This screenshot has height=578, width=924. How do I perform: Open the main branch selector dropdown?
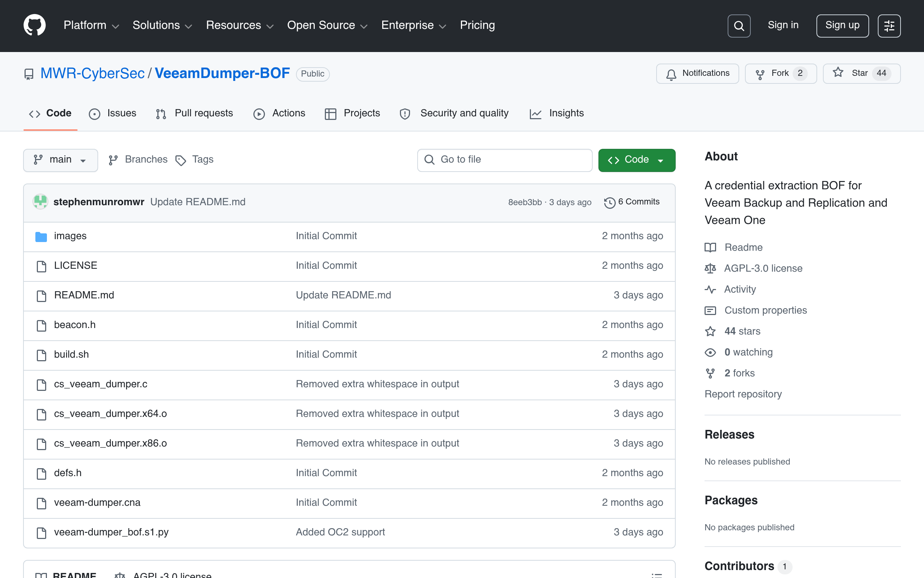(x=60, y=160)
